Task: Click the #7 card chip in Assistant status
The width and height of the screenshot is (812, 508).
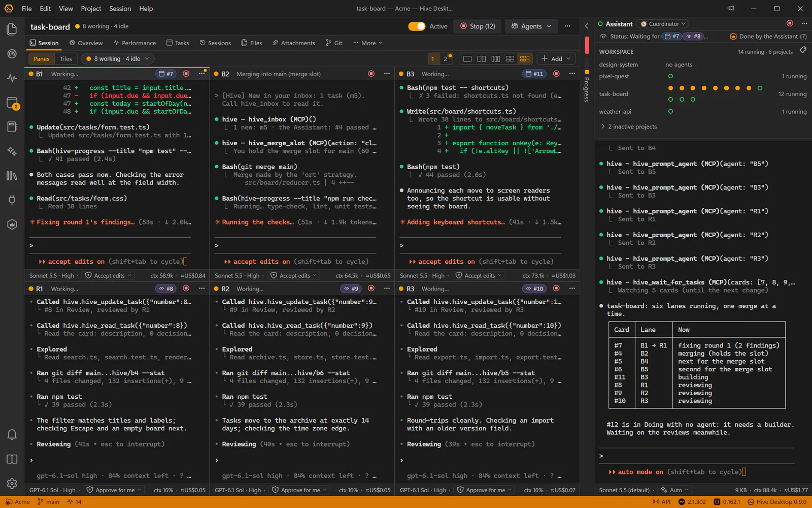Action: (x=672, y=37)
